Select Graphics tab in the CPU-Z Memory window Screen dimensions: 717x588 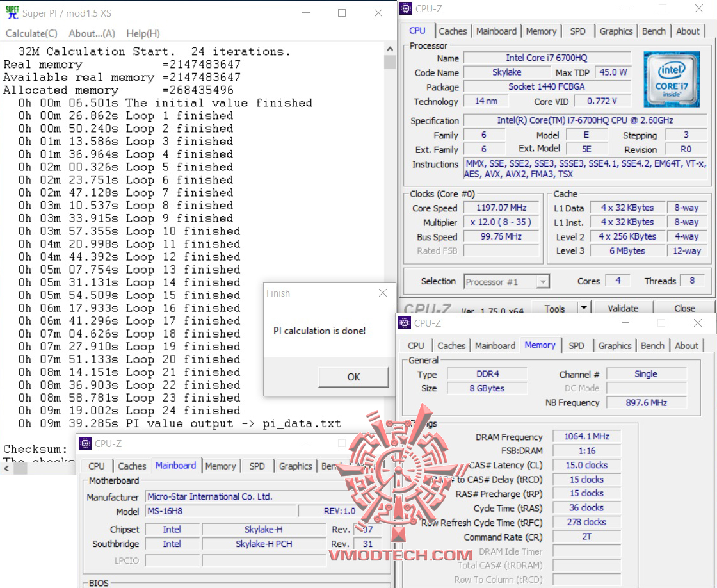coord(615,345)
